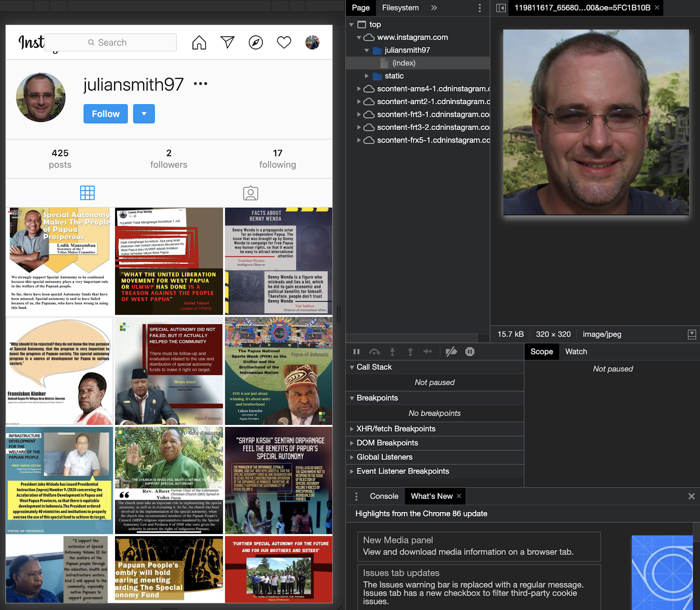
Task: Open Instagram home feed icon
Action: (199, 42)
